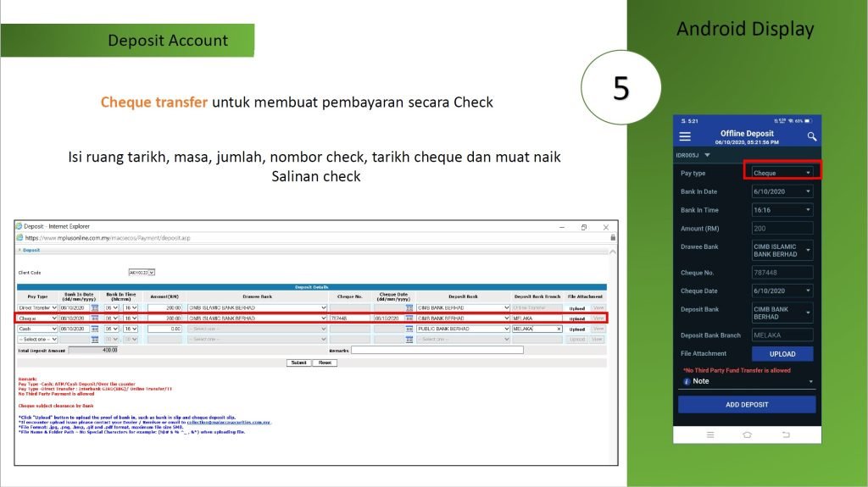Click the Remarks input field
Viewport: 868px width, 487px height.
437,350
